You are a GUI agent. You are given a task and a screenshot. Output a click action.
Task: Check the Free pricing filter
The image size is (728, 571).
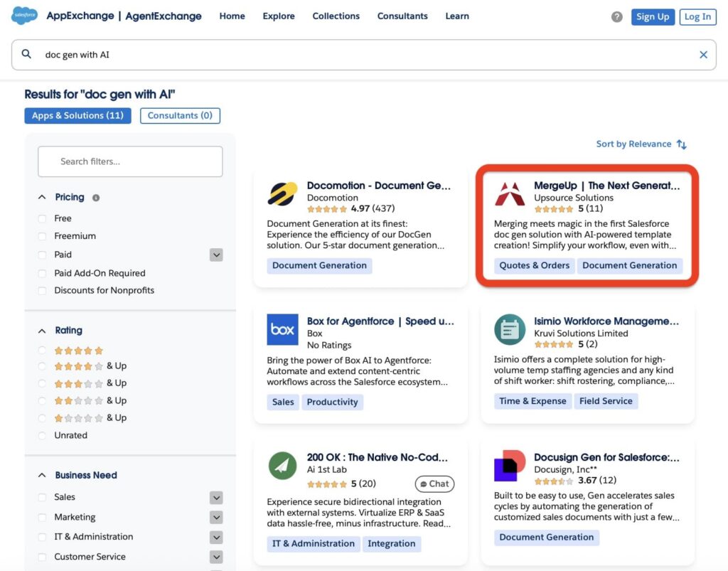pyautogui.click(x=42, y=218)
